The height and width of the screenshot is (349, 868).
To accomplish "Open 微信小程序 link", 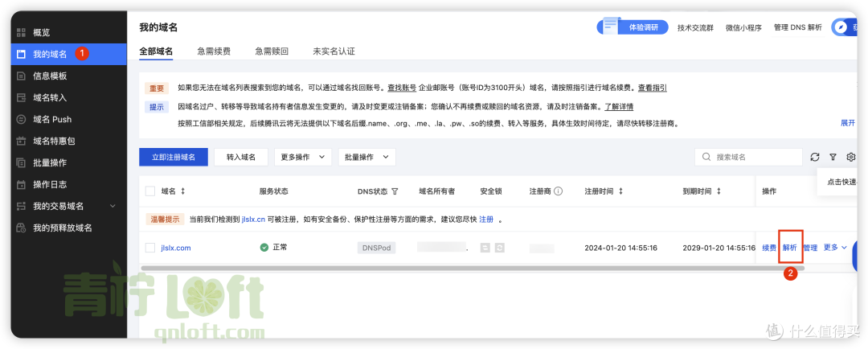I will tap(744, 27).
